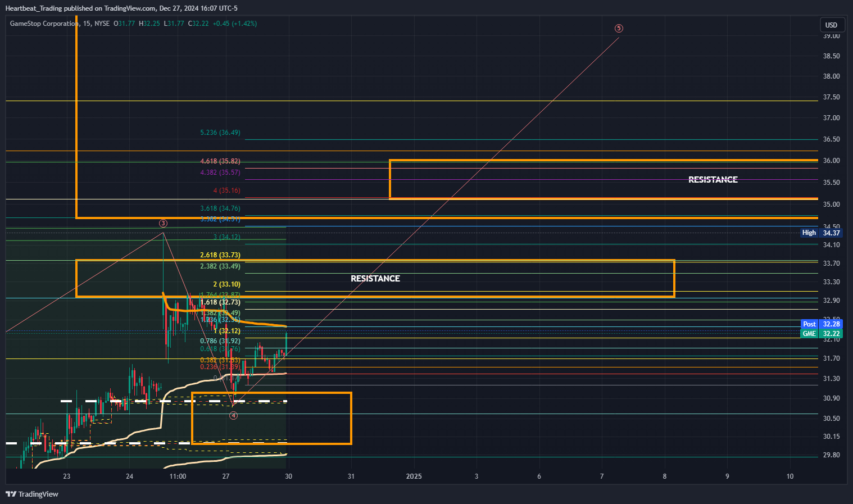The height and width of the screenshot is (504, 853).
Task: Click the circled wave 5 marker
Action: tap(619, 28)
